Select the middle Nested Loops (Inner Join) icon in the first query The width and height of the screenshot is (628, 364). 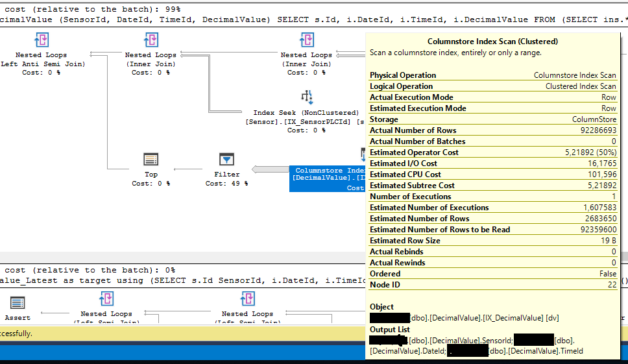[x=151, y=41]
